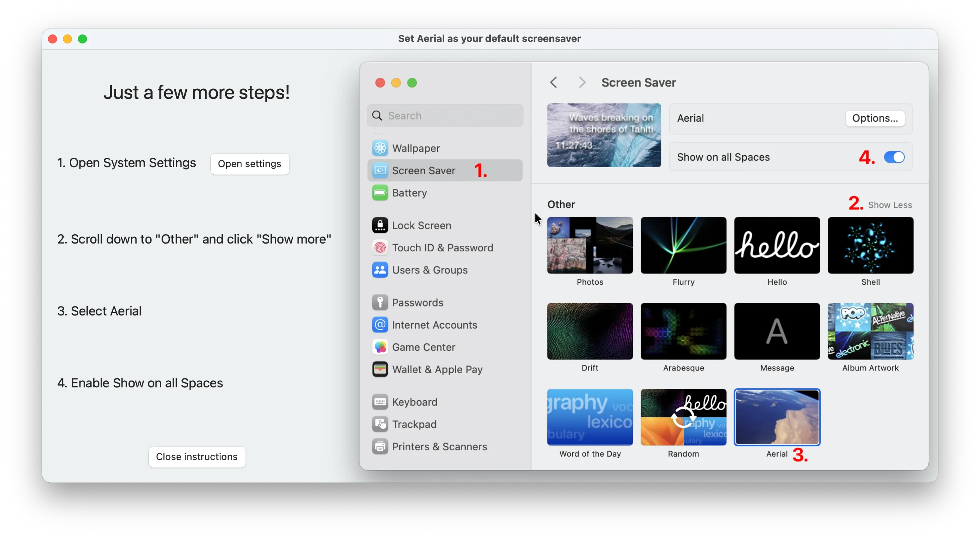Open Keyboard settings in sidebar
This screenshot has height=538, width=980.
tap(445, 402)
